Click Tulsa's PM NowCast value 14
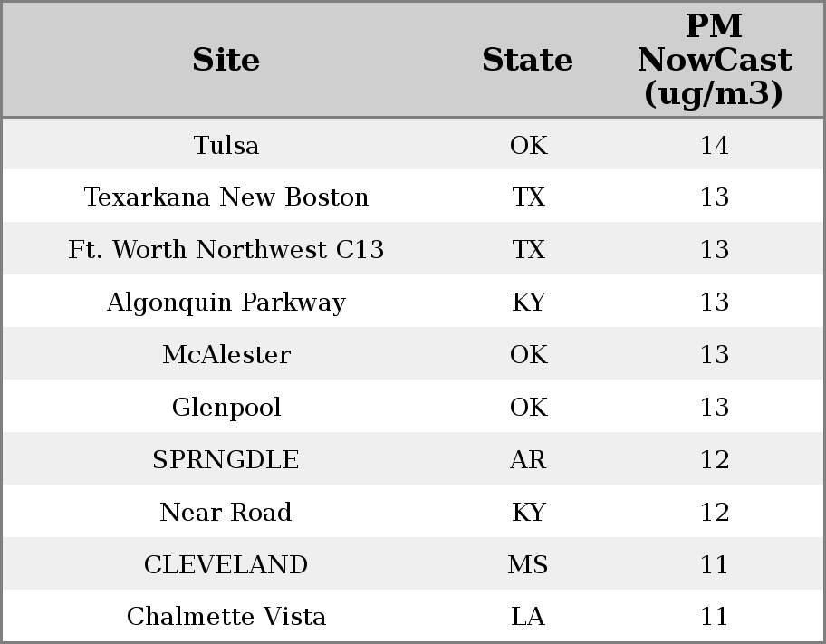826x644 pixels. click(x=714, y=145)
